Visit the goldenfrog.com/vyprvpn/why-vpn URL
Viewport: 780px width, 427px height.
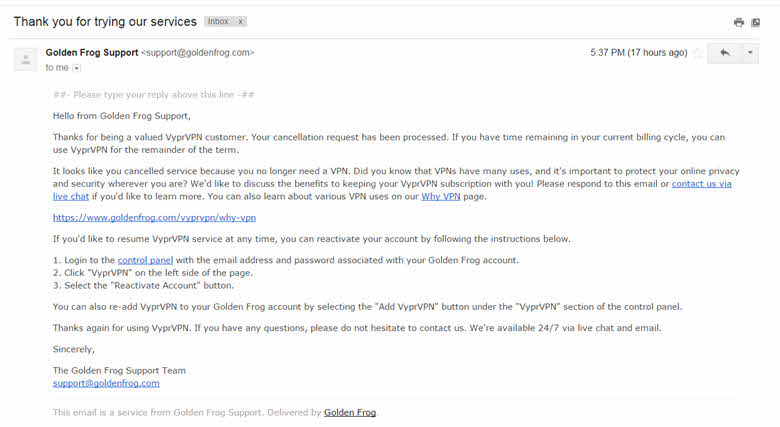tap(154, 217)
